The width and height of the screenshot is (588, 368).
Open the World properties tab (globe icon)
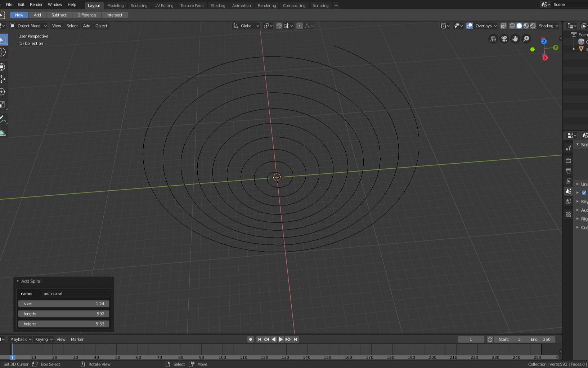pos(568,201)
